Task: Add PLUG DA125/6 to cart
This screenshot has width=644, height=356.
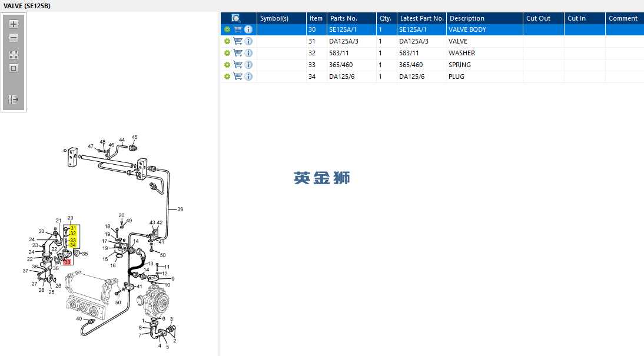Action: (x=238, y=76)
